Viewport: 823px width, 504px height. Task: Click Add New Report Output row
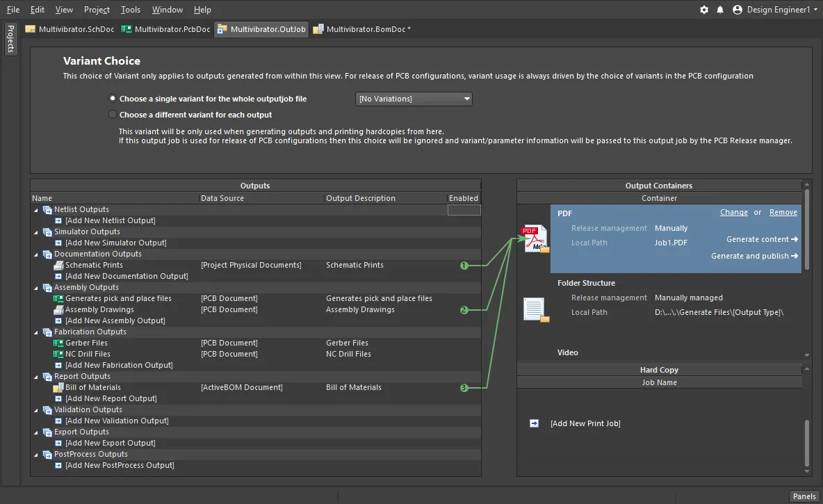(111, 398)
